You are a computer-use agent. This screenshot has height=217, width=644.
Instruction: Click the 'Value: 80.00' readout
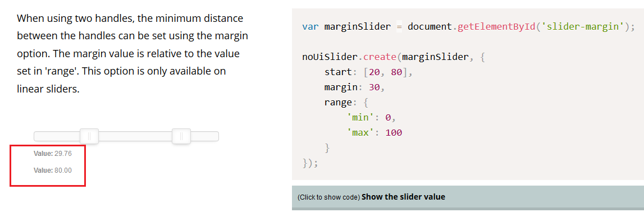pyautogui.click(x=53, y=170)
